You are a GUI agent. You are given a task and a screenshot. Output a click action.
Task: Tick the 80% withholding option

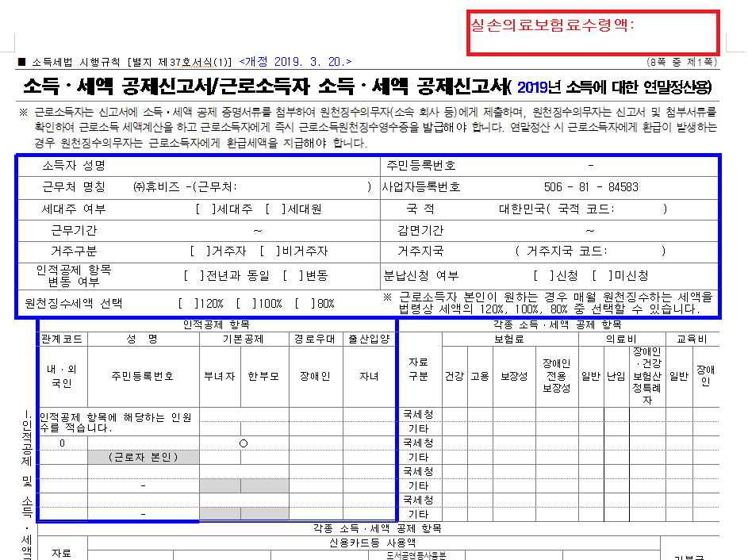click(305, 303)
